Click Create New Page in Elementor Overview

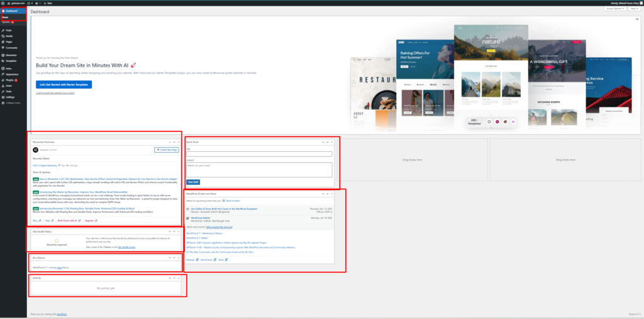166,150
